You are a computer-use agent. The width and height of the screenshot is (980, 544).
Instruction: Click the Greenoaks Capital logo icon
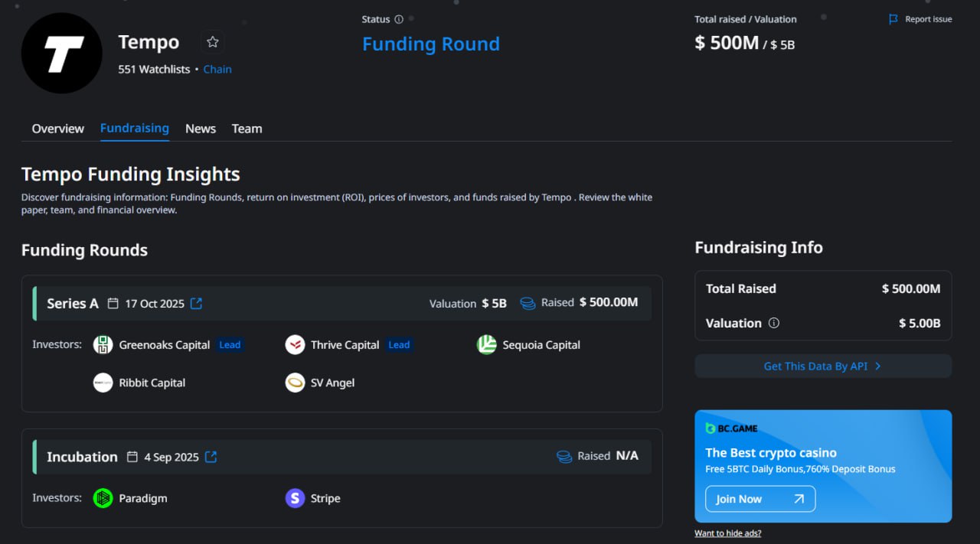pos(103,345)
